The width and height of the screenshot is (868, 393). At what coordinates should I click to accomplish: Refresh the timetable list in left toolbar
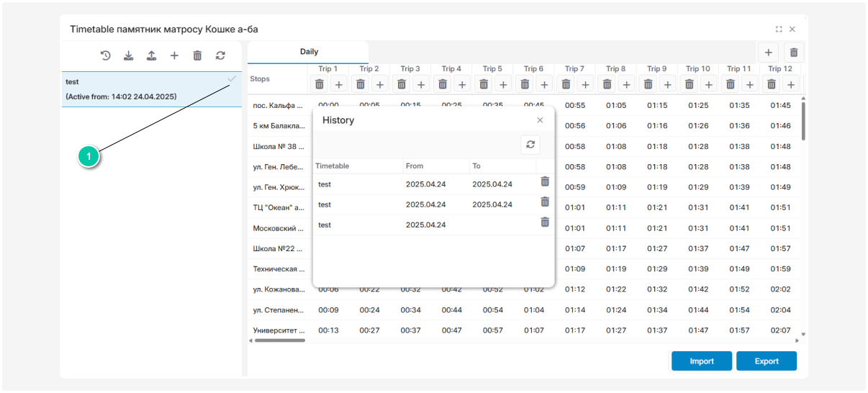click(x=220, y=55)
